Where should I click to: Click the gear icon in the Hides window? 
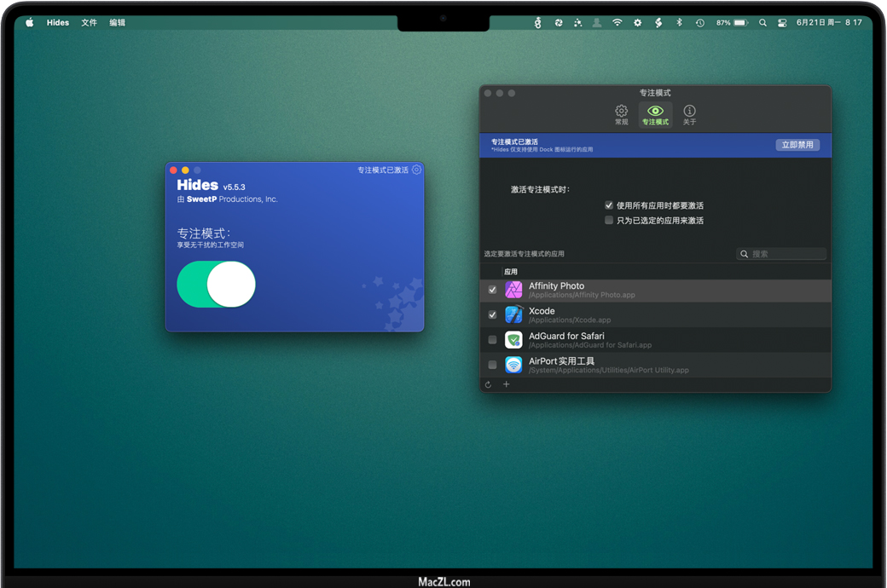tap(416, 170)
